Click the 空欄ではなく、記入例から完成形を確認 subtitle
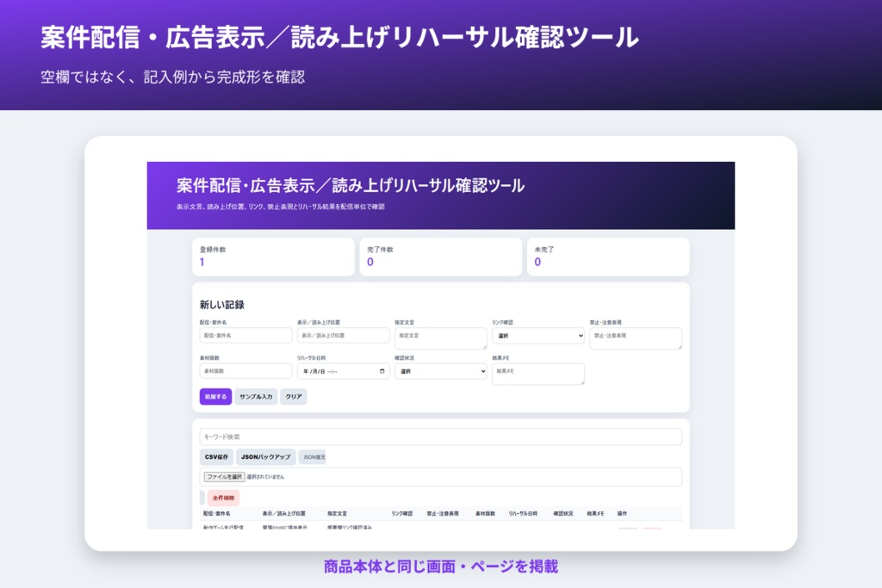The height and width of the screenshot is (588, 882). point(172,77)
